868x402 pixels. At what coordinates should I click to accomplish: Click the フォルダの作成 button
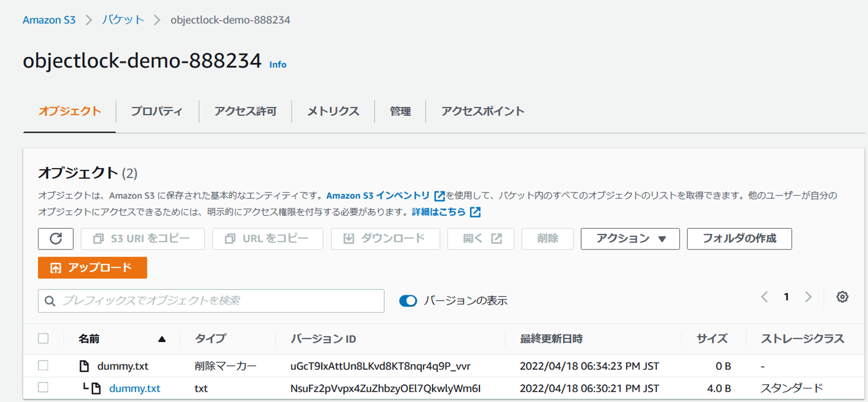[739, 239]
